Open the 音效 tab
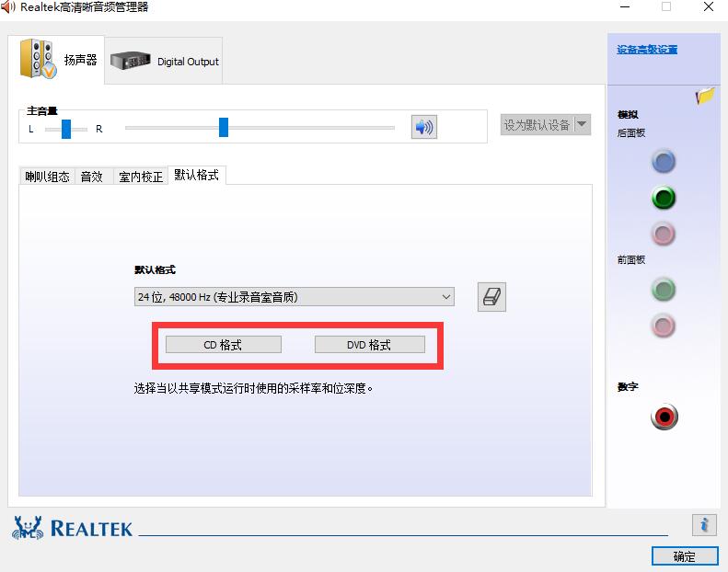728x572 pixels. point(92,177)
